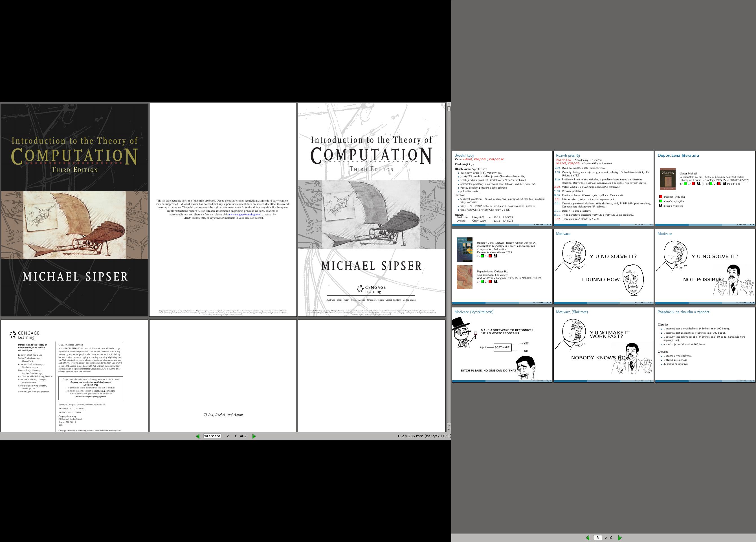Open Motivace slide with 'I DUNNO HOW'
Image resolution: width=756 pixels, height=542 pixels.
[x=603, y=266]
